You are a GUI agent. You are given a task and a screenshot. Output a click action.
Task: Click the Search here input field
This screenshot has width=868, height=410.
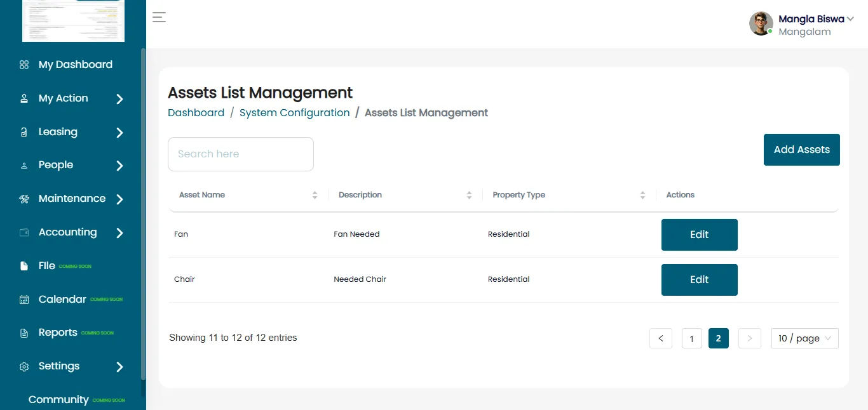coord(241,154)
